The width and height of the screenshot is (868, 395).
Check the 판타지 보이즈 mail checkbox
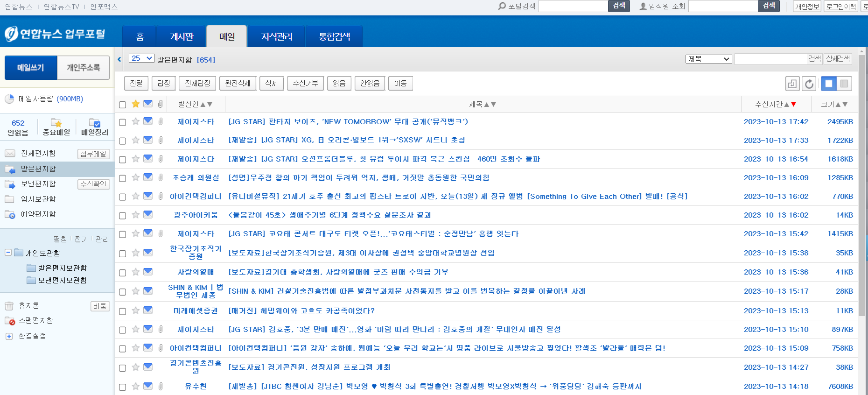point(122,122)
